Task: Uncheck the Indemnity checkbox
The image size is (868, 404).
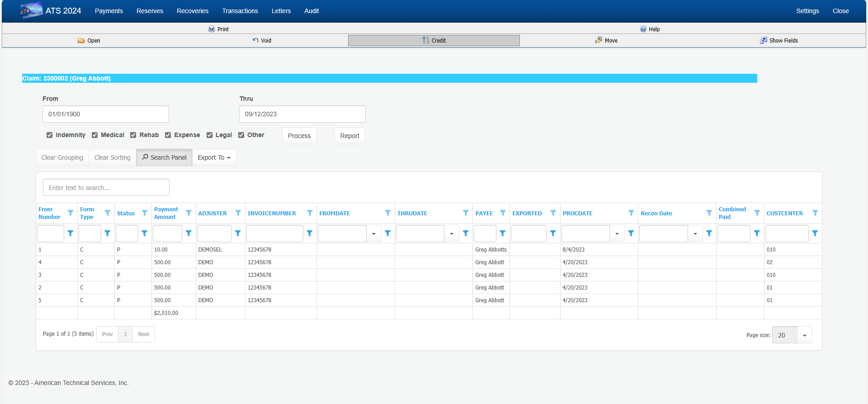Action: (49, 135)
